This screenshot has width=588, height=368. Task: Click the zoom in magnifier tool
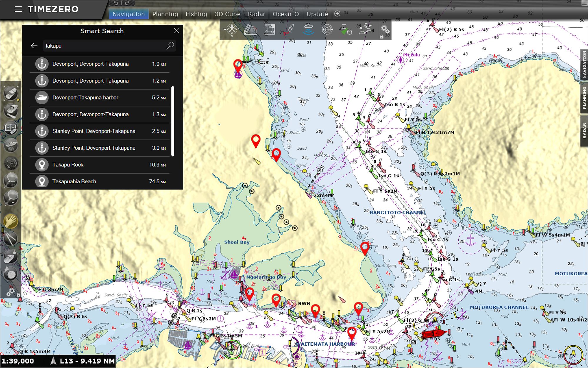click(11, 180)
